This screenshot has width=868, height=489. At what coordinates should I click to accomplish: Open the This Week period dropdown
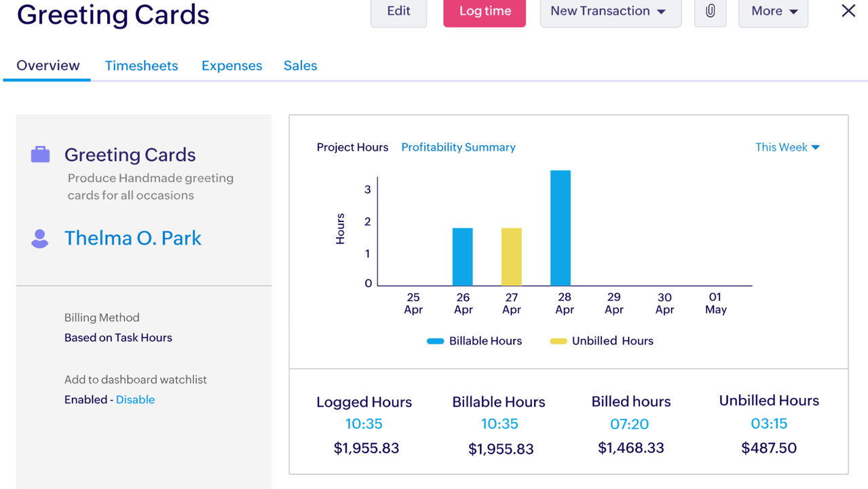tap(787, 147)
